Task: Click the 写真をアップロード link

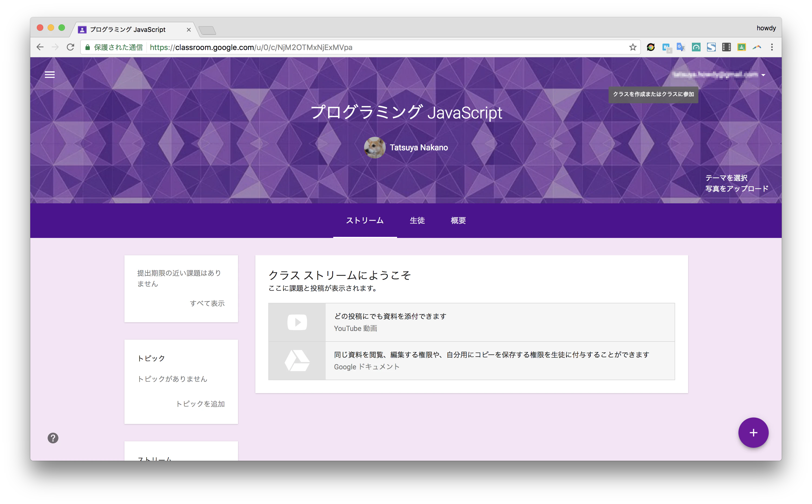Action: coord(736,189)
